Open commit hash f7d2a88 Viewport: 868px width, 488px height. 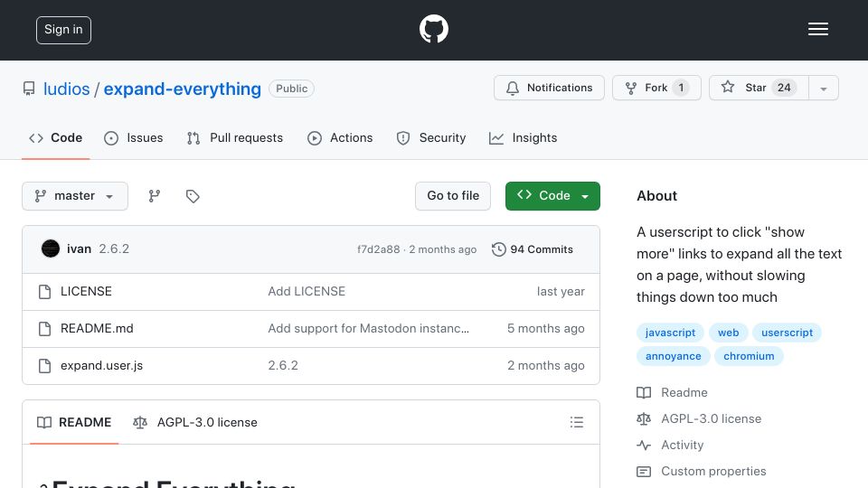378,249
